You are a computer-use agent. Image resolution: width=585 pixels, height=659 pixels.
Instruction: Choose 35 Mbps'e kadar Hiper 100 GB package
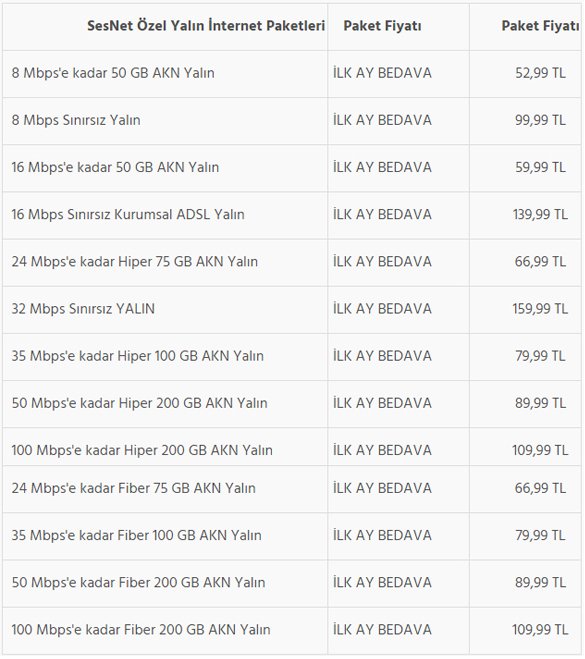tap(137, 356)
